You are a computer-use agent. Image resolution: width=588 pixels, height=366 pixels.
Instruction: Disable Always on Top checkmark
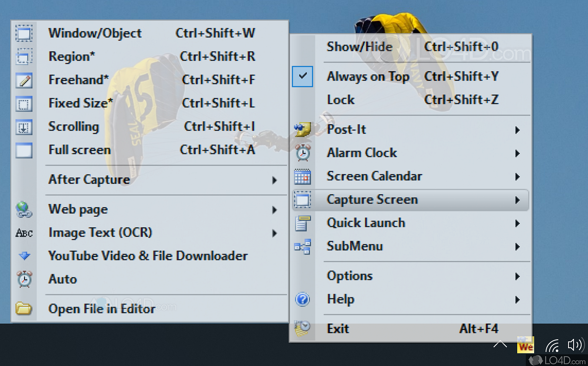(302, 76)
